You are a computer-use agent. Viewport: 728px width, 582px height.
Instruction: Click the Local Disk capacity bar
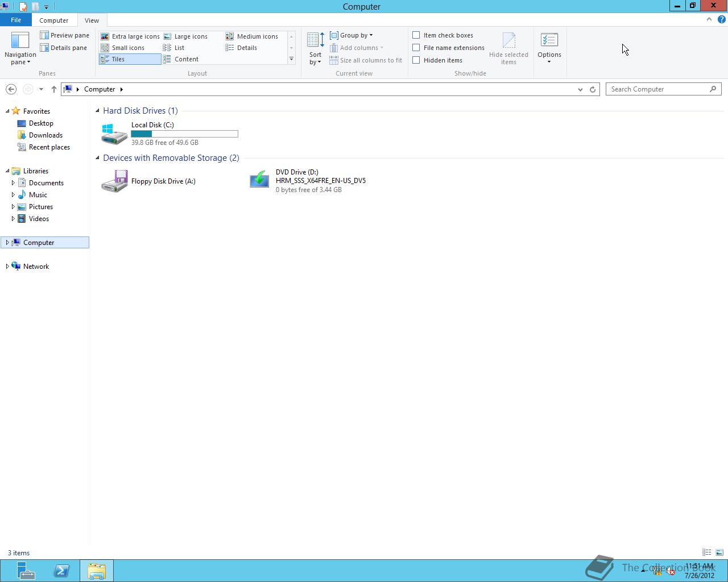[184, 134]
